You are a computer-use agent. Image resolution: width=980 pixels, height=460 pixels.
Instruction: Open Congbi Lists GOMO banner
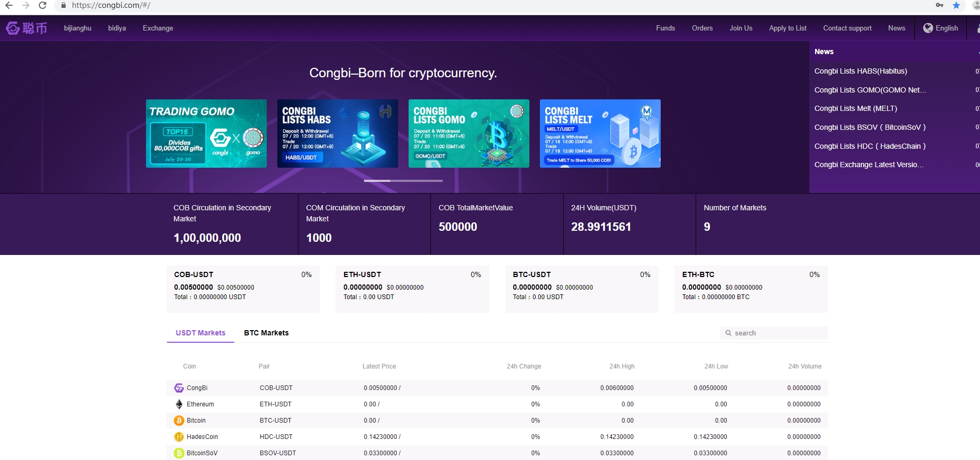pos(469,134)
